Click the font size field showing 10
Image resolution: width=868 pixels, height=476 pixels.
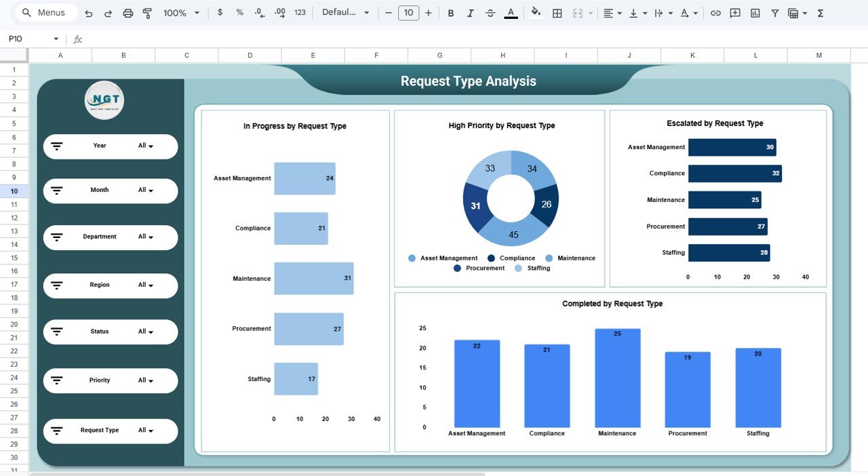pos(408,13)
